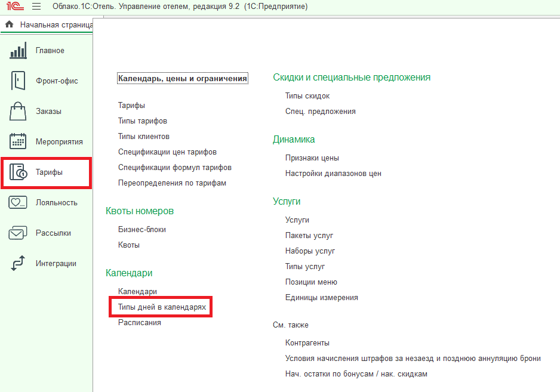Open Типы скидок

point(307,95)
